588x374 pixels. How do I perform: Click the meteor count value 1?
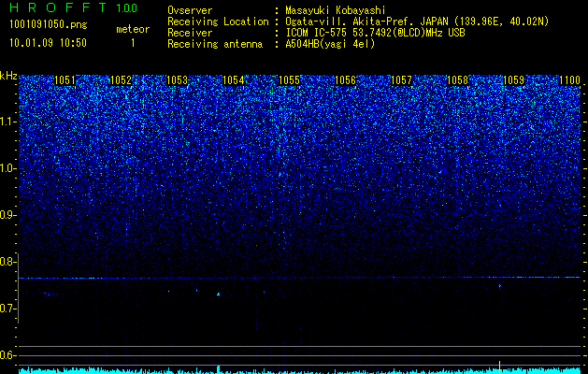[133, 43]
